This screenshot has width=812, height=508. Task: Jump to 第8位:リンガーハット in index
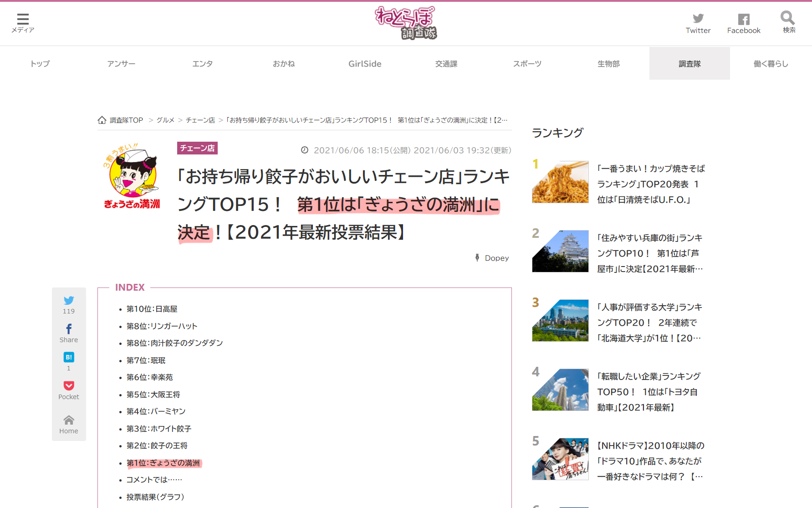click(162, 326)
